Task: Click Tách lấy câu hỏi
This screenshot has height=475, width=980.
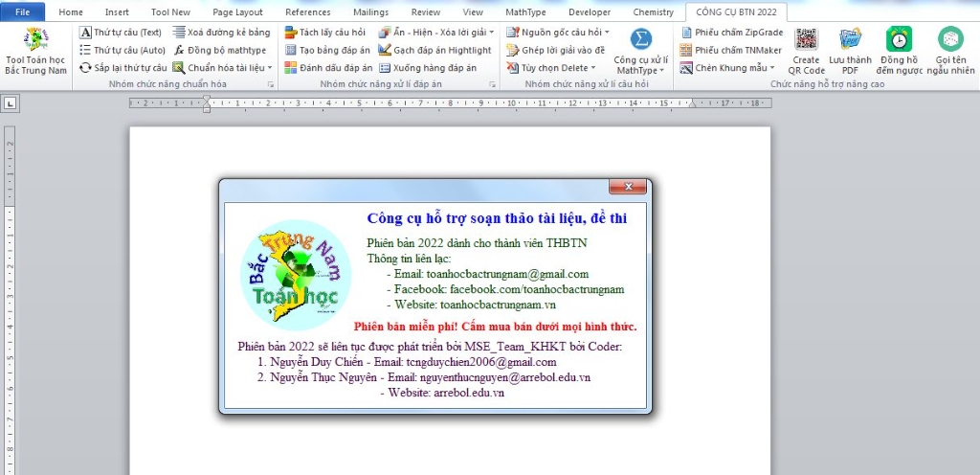Action: (x=325, y=32)
